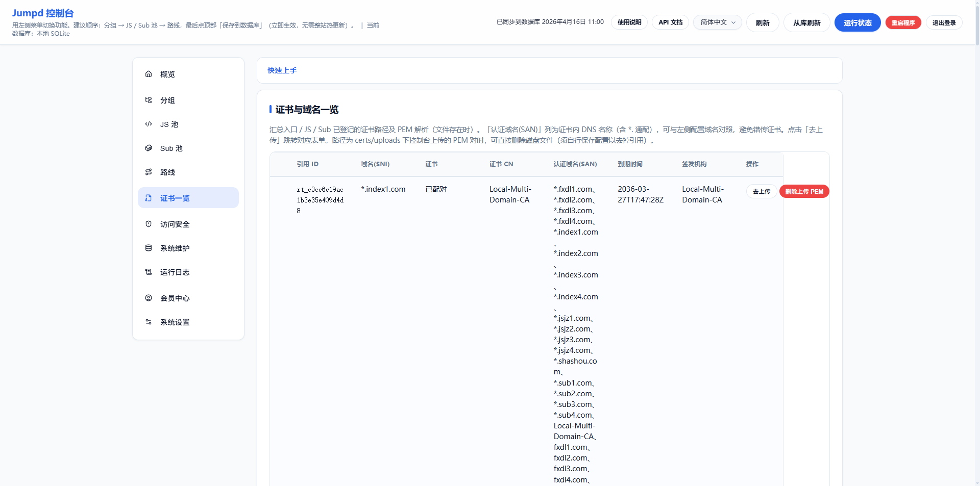Click the log icon beside 运行日志
Viewport: 980px width, 486px height.
pyautogui.click(x=149, y=272)
